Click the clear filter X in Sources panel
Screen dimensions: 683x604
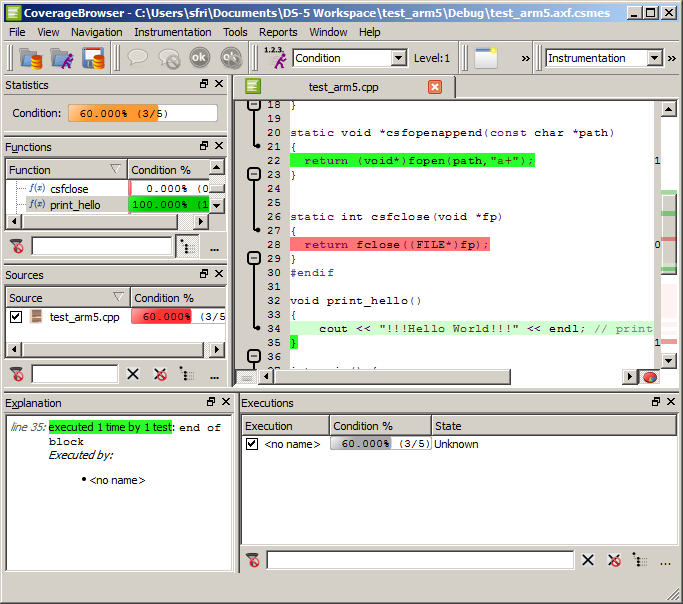point(132,374)
